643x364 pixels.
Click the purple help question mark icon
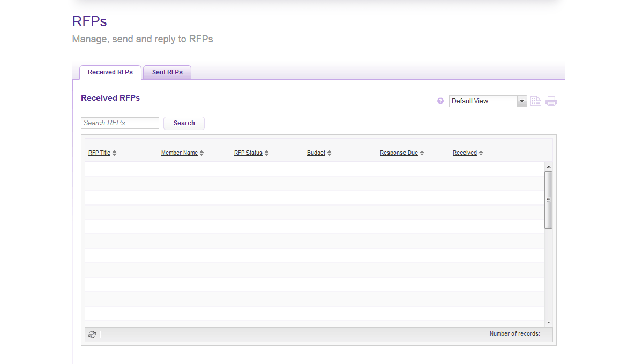tap(440, 101)
